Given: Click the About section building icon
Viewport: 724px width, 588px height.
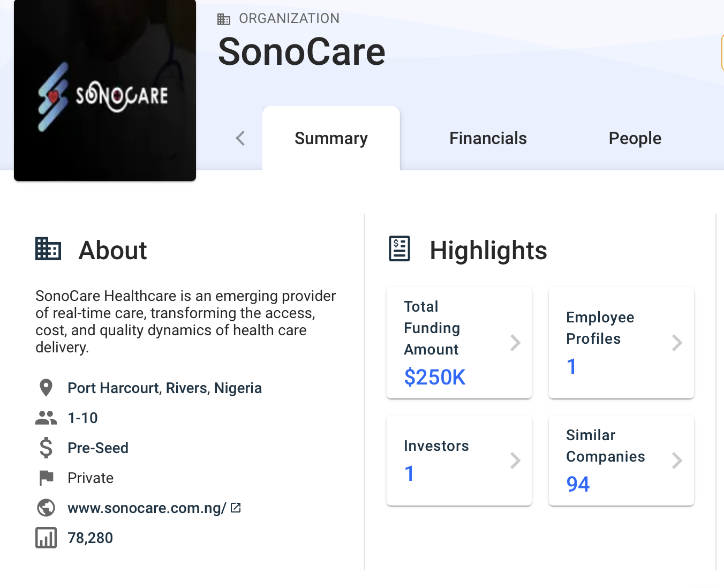Looking at the screenshot, I should [x=48, y=249].
